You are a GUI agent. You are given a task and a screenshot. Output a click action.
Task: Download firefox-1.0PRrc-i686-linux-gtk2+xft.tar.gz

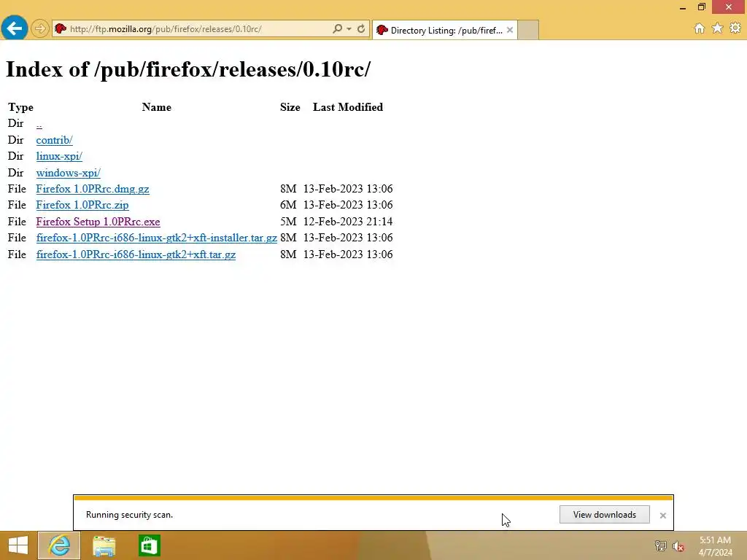pos(136,254)
